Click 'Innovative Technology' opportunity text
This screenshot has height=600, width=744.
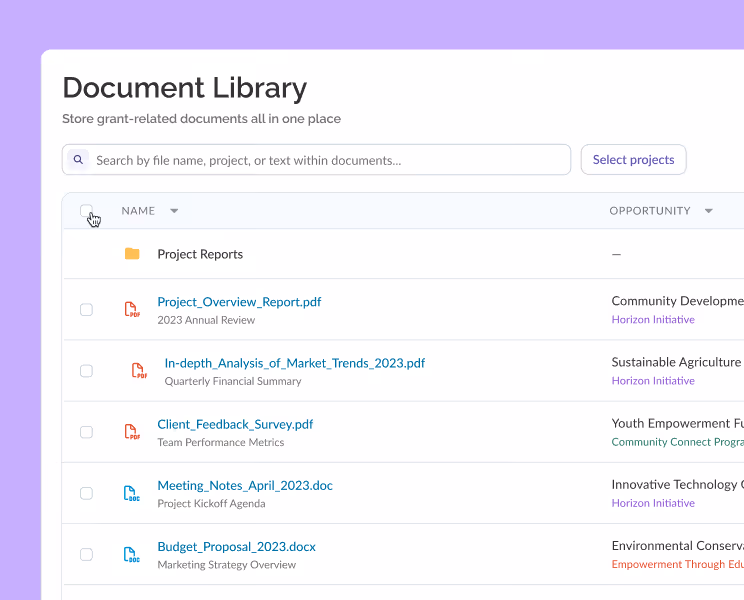point(674,485)
